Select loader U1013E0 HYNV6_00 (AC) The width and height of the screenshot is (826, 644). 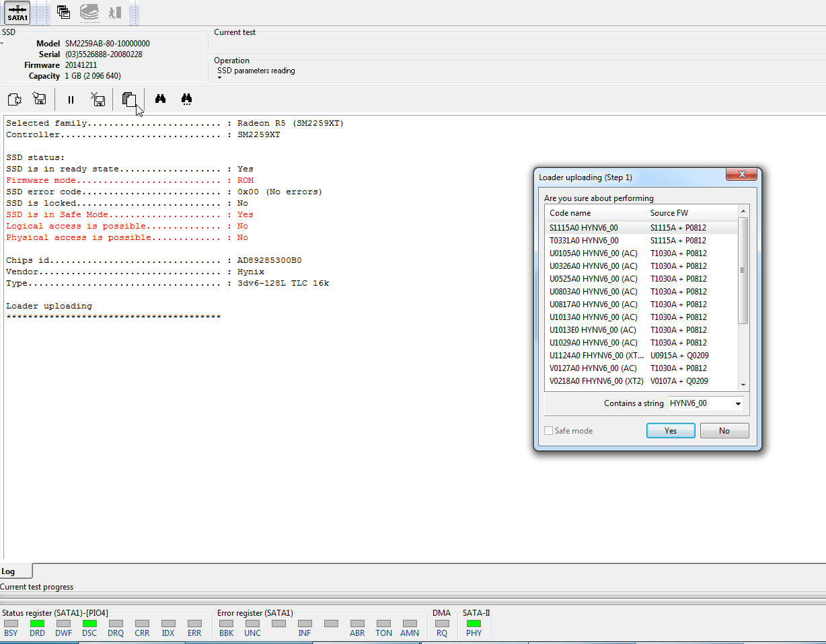(642, 330)
